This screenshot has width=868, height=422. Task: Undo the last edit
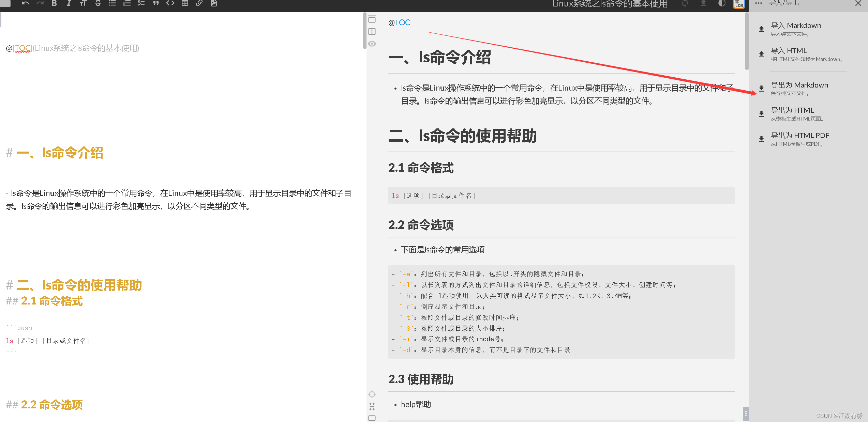(25, 3)
